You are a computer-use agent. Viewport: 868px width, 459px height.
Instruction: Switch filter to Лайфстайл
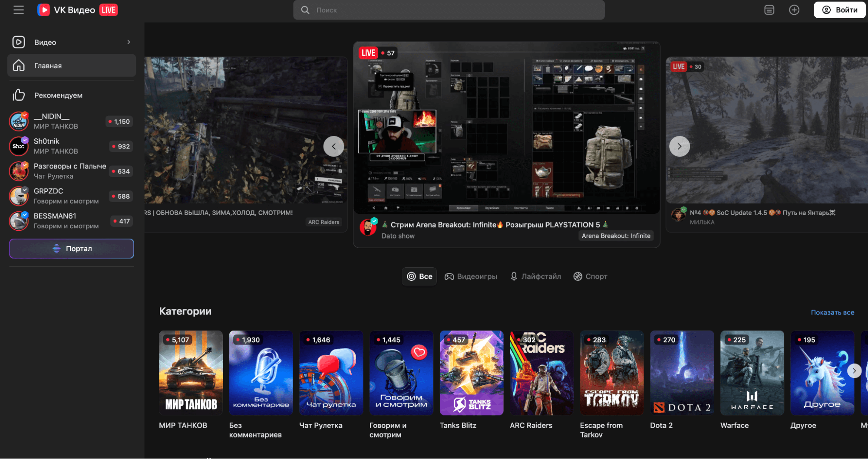click(535, 276)
